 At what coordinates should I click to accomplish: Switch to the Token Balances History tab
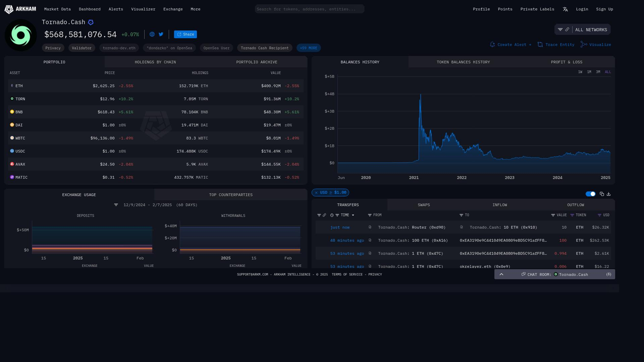click(x=463, y=62)
